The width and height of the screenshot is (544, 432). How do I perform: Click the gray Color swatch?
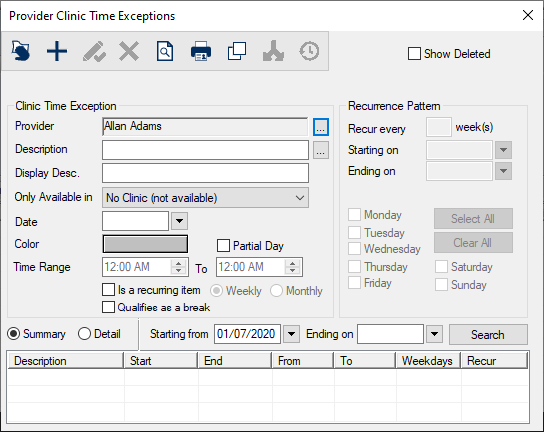(x=145, y=244)
